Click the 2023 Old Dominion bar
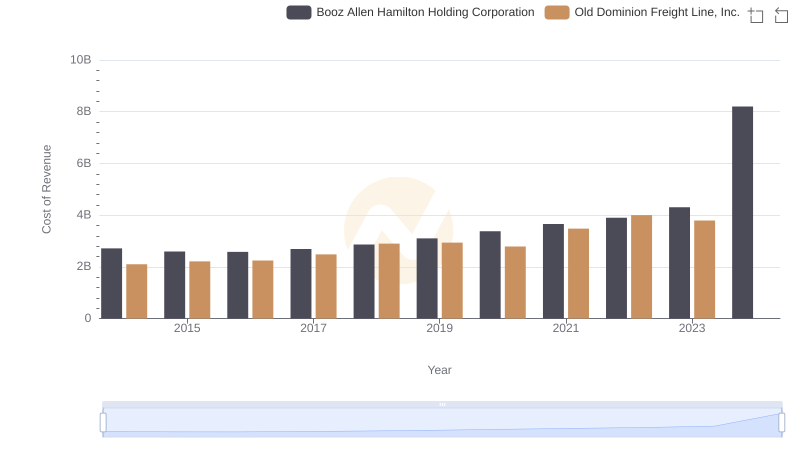This screenshot has height=461, width=800. 705,270
